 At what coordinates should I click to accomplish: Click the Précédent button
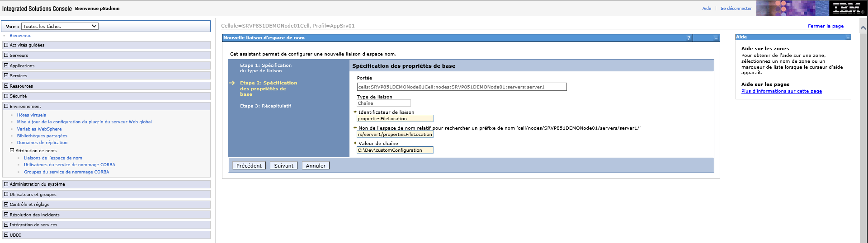click(x=249, y=166)
